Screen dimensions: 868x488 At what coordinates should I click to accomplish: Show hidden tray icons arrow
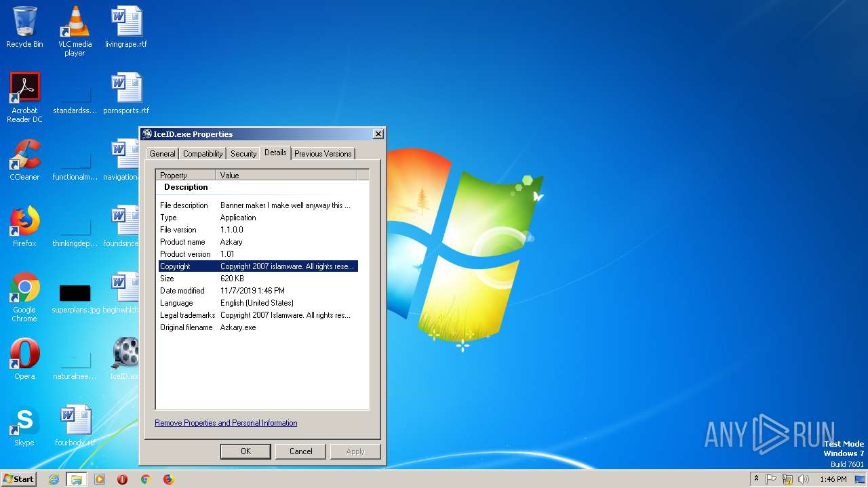(x=756, y=479)
